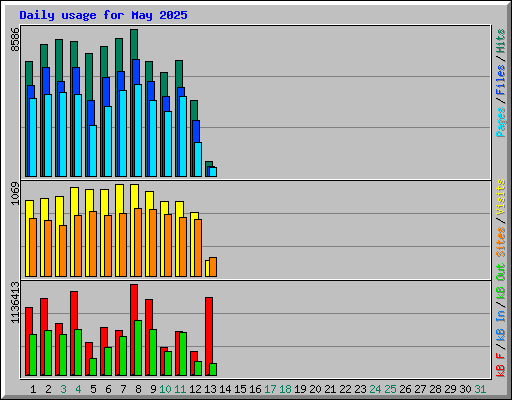The width and height of the screenshot is (512, 400).
Task: Click the cyan Pages bar for day 5
Action: coord(93,151)
